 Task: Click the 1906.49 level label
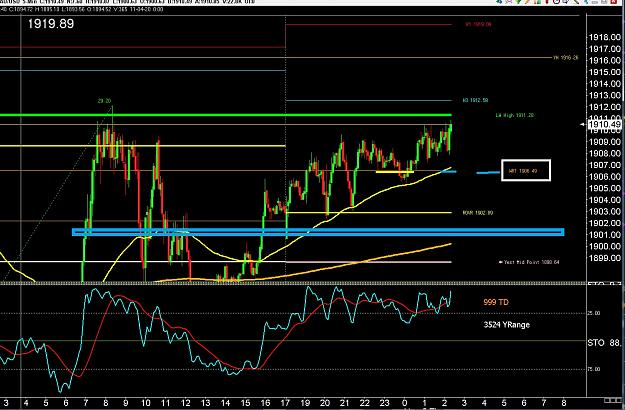coord(523,171)
